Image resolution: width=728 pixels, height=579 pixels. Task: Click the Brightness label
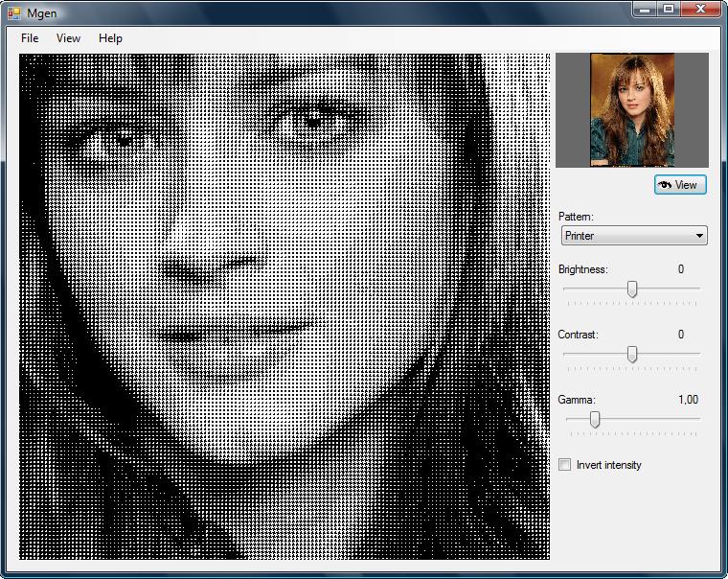582,269
